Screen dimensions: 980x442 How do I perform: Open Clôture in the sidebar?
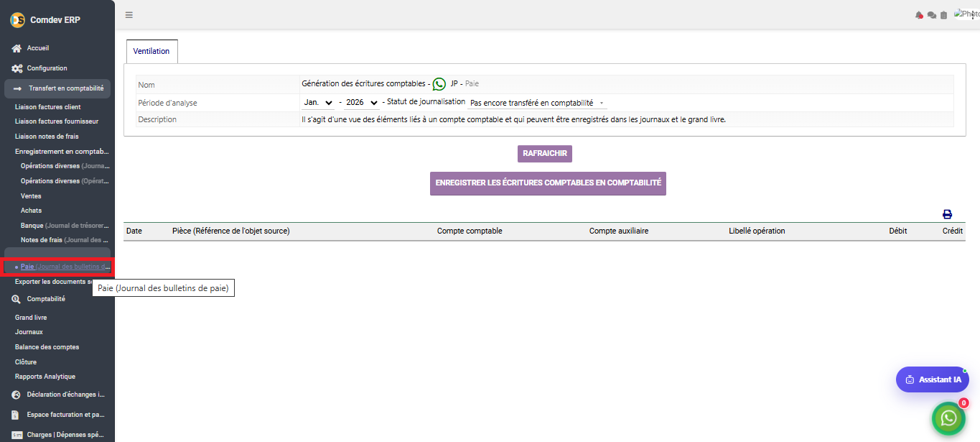coord(26,362)
